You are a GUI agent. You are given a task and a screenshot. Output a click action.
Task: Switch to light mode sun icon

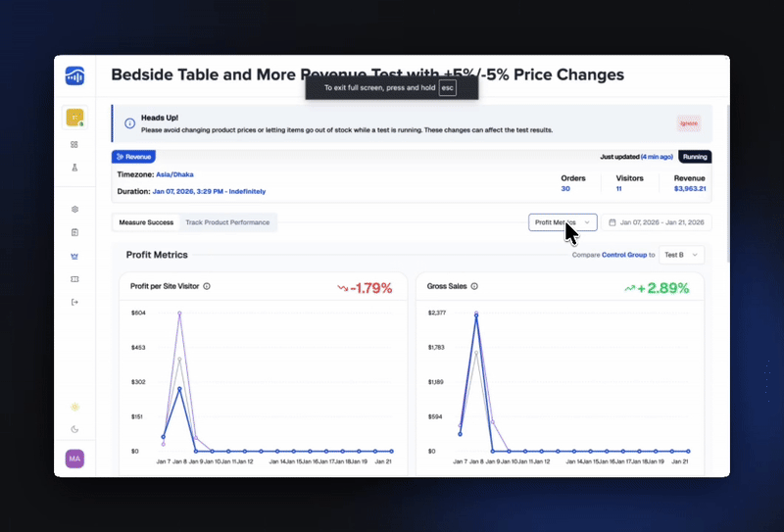(x=74, y=406)
